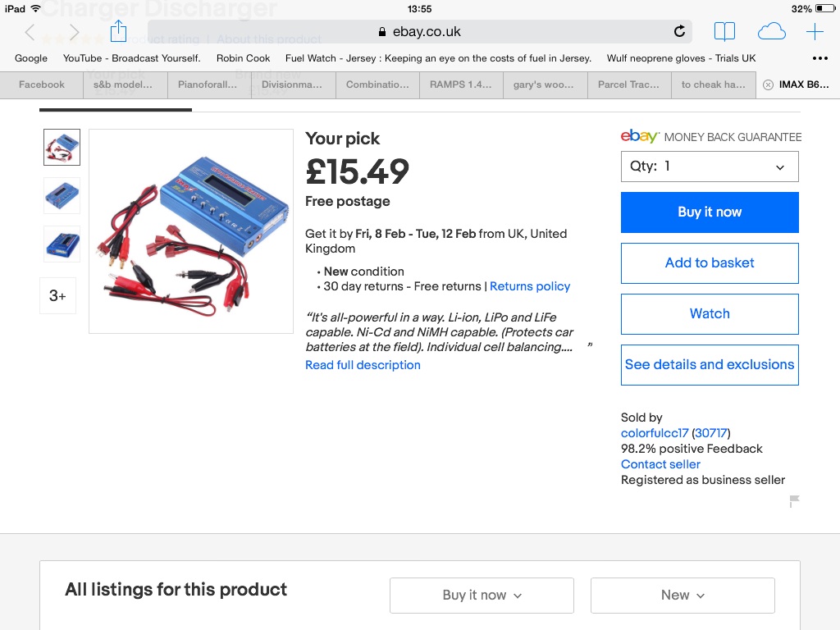The image size is (840, 630).
Task: Click Add to basket button
Action: point(710,263)
